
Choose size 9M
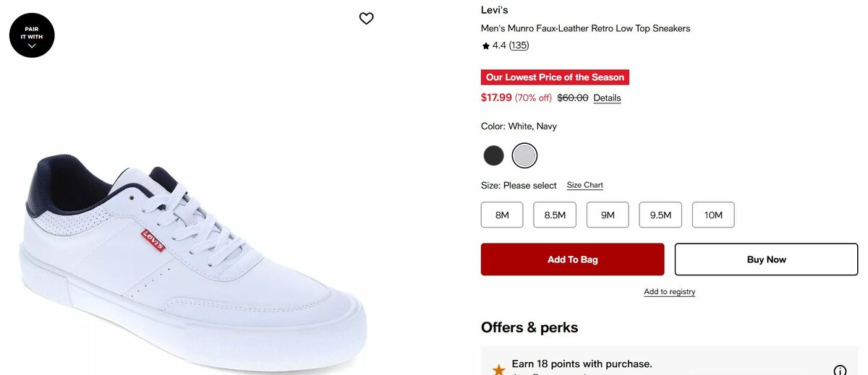[x=608, y=215]
